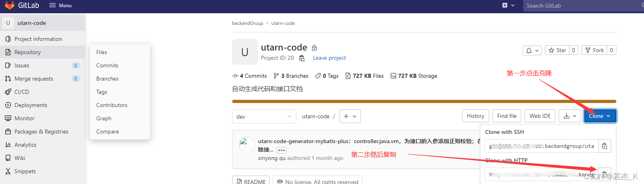Click the GitLab fox logo
This screenshot has height=184, width=644.
[x=10, y=5]
